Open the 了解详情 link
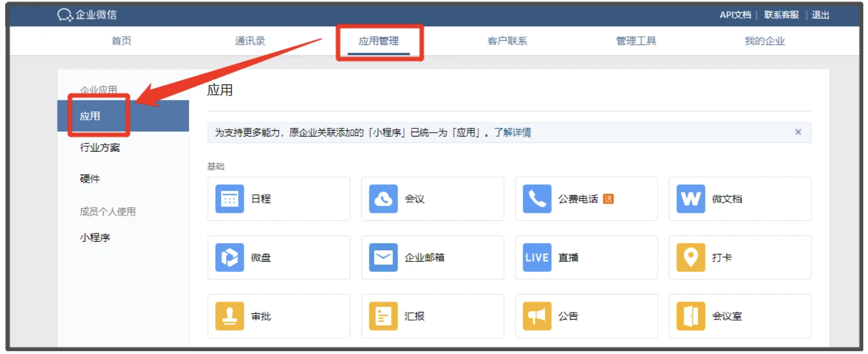Image resolution: width=868 pixels, height=354 pixels. (512, 133)
